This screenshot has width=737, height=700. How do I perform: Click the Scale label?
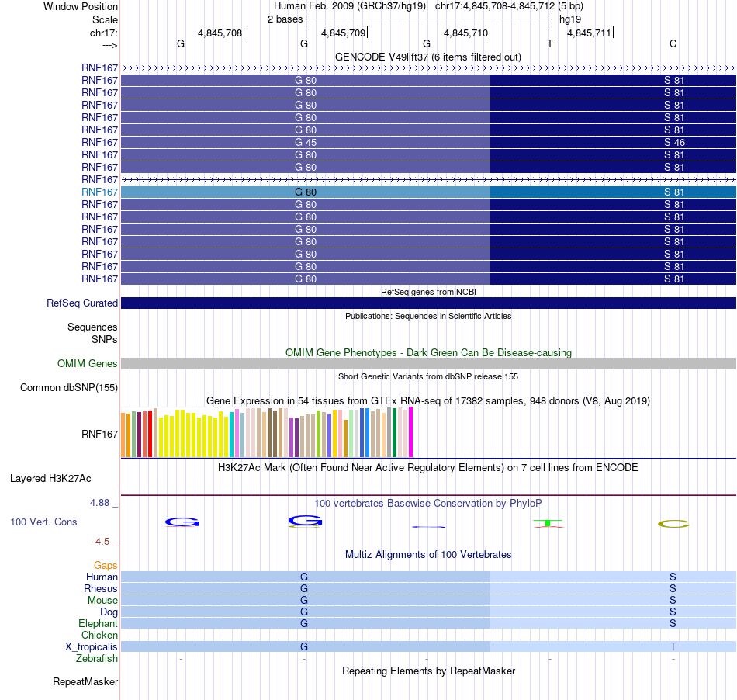[x=105, y=19]
